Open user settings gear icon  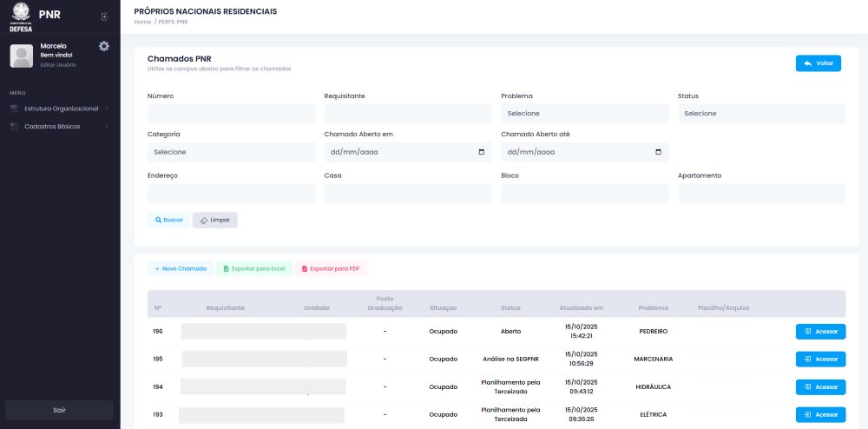tap(104, 46)
